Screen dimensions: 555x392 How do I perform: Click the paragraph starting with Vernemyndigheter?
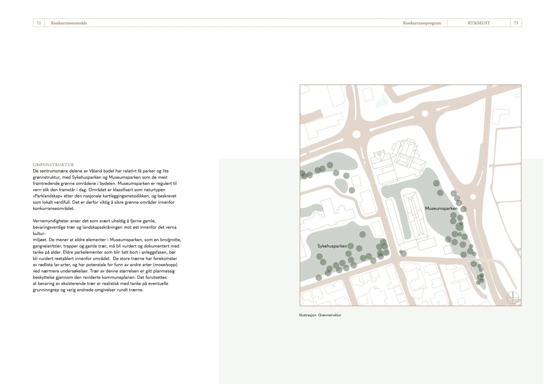[107, 255]
